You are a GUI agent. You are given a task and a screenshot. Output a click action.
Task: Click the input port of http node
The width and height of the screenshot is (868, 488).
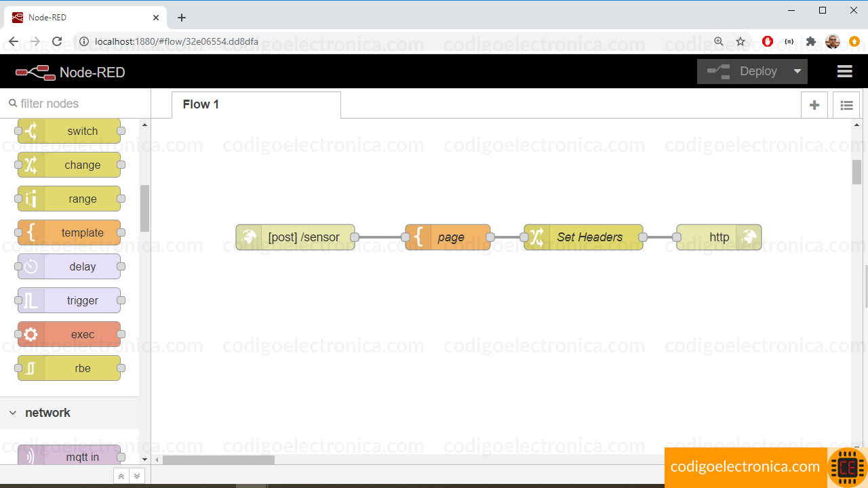click(x=677, y=237)
